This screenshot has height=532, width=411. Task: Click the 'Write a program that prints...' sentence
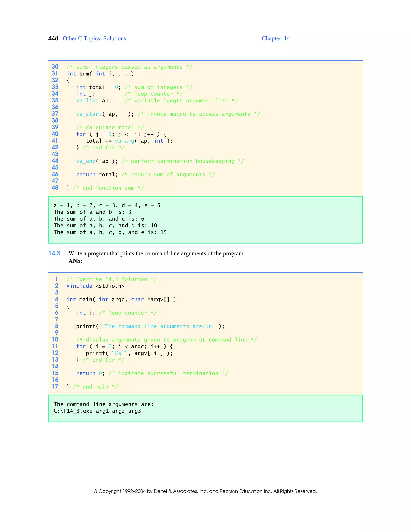(x=157, y=254)
